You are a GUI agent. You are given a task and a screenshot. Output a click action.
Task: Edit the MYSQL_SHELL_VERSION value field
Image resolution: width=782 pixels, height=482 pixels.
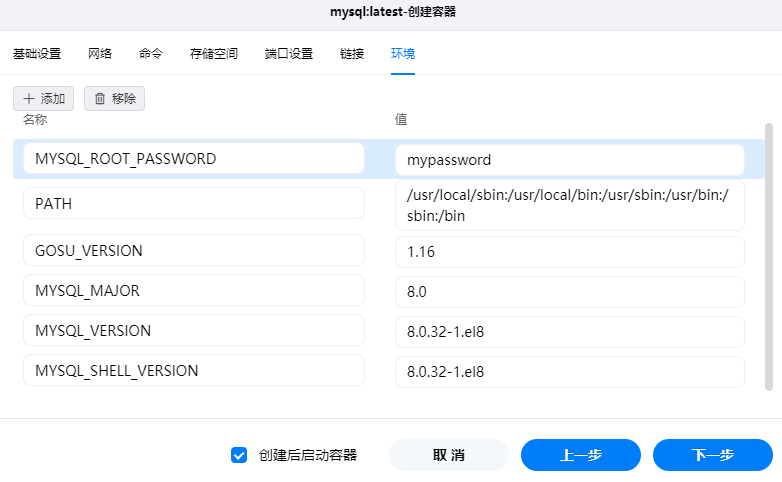[x=570, y=372]
